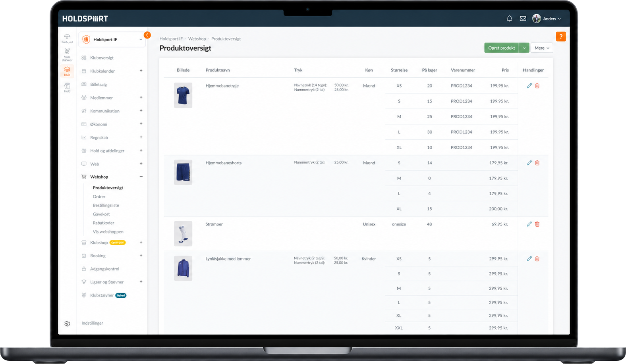The height and width of the screenshot is (364, 626).
Task: Delete Strømper with trash icon
Action: 537,224
